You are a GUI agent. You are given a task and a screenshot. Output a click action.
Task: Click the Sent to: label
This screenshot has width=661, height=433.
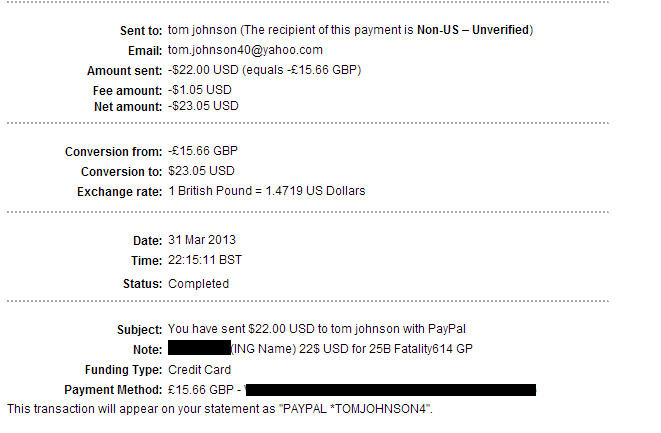pos(141,31)
